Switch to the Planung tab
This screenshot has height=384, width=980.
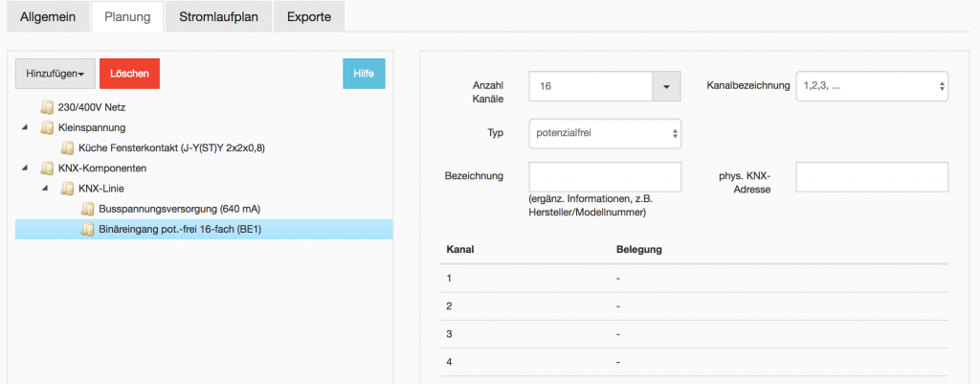click(127, 17)
